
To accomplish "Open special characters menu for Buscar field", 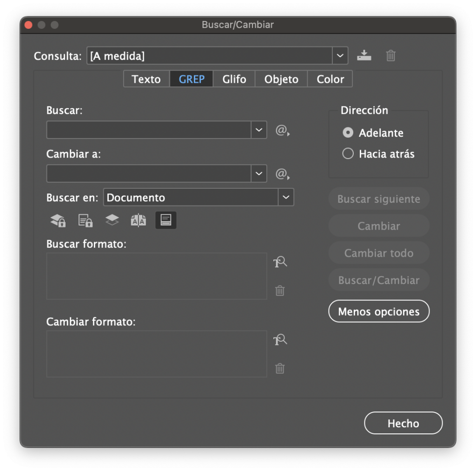I will [x=282, y=130].
